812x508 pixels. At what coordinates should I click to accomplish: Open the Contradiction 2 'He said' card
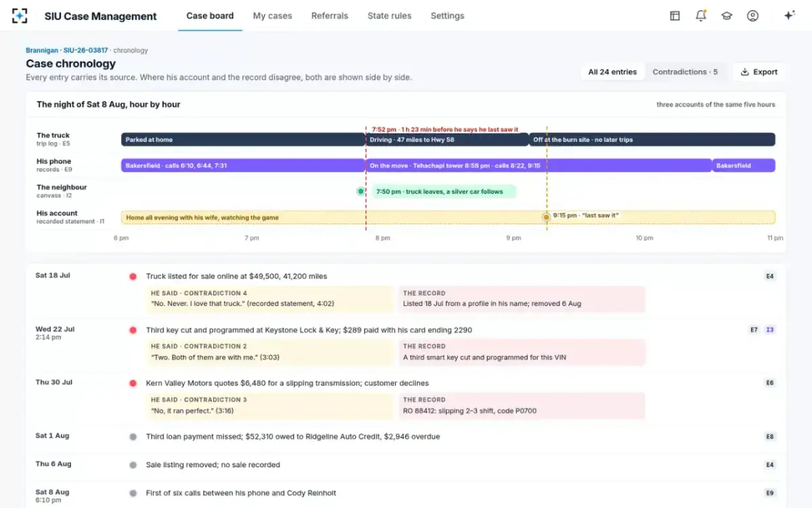[x=269, y=352]
